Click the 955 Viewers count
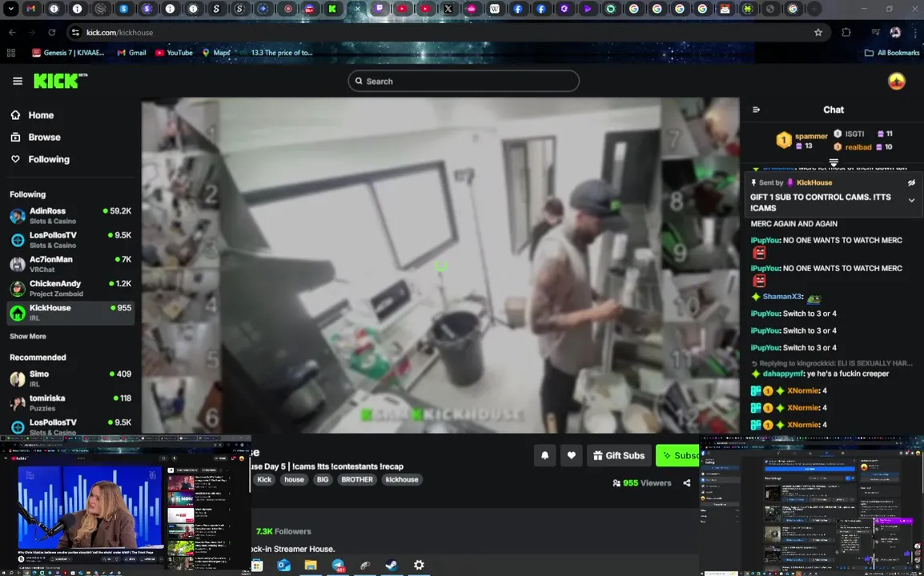 click(641, 483)
